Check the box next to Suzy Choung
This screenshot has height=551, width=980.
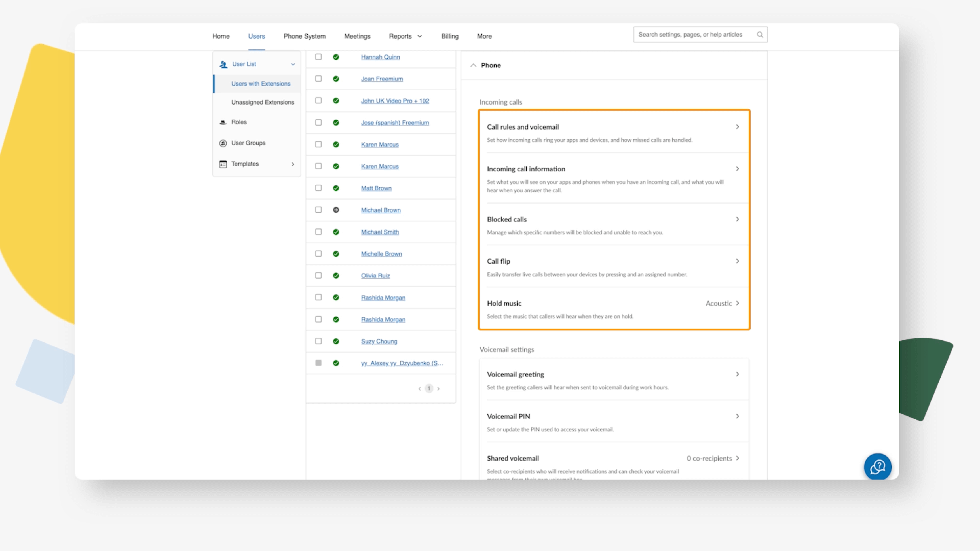tap(318, 341)
